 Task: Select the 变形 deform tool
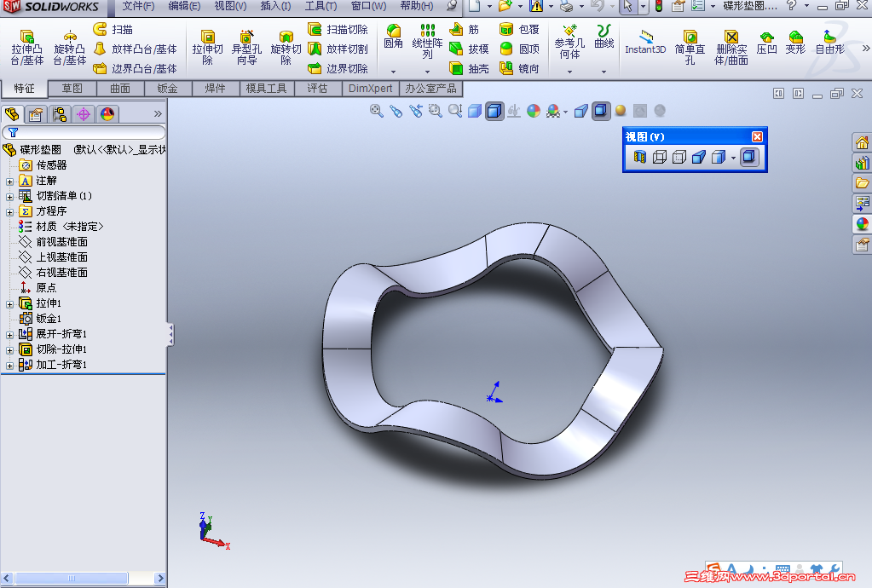(795, 43)
